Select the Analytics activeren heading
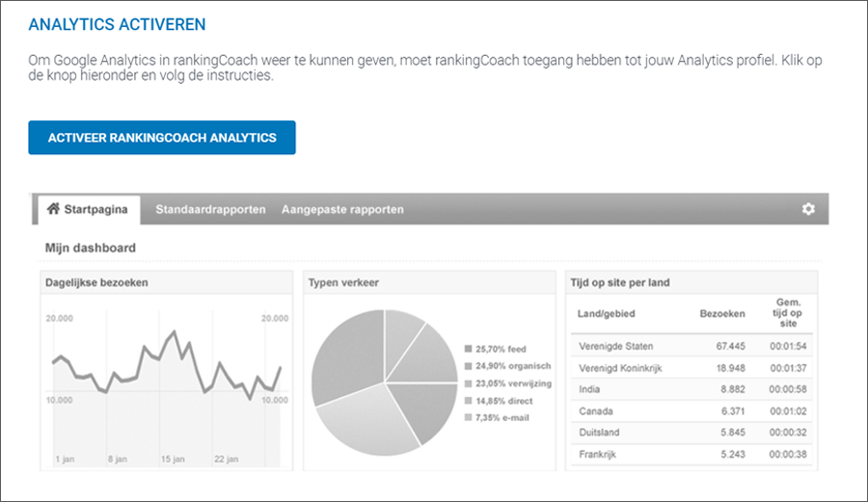The image size is (868, 502). pos(117,24)
